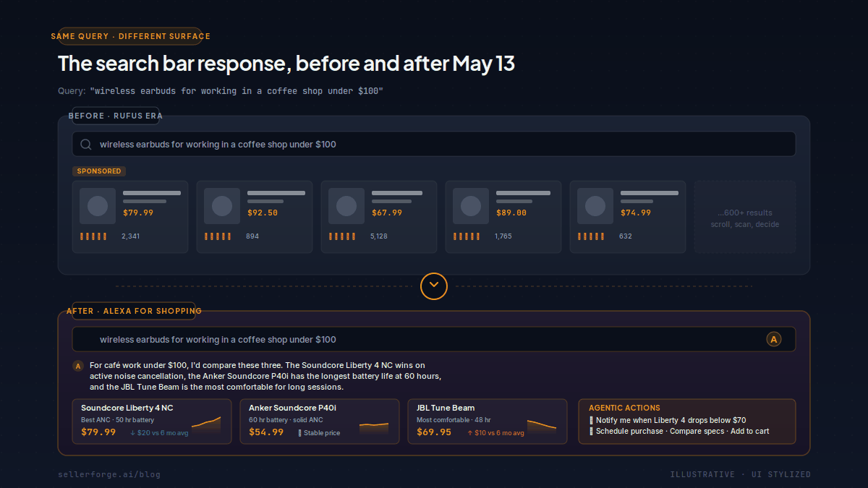This screenshot has height=488, width=868.
Task: Click the magnifier icon in the Rufus-era search bar
Action: click(85, 145)
